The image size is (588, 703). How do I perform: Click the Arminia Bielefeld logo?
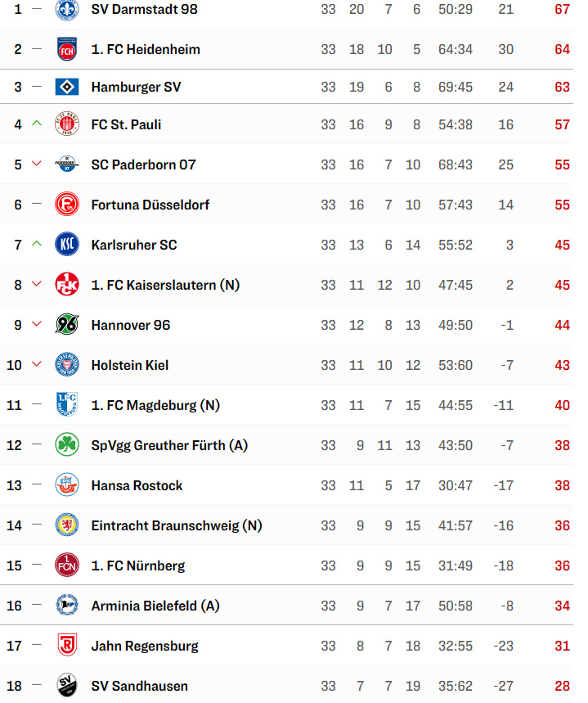(x=67, y=606)
